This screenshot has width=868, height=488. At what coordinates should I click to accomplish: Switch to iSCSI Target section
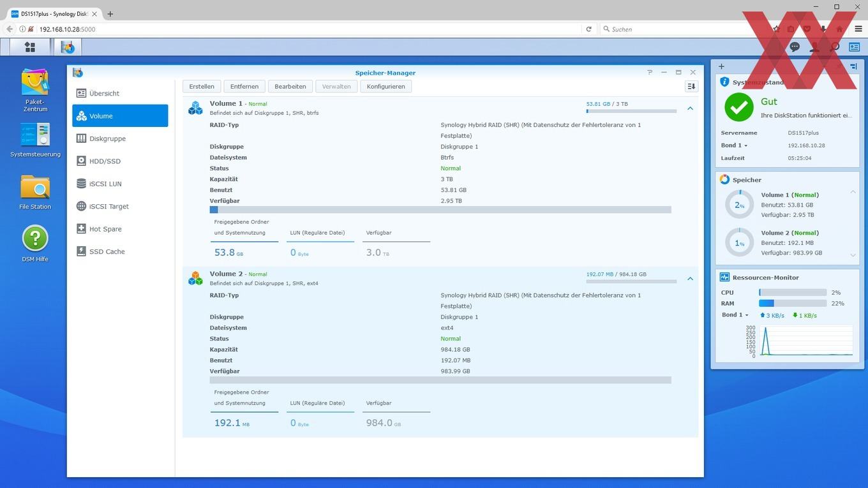pyautogui.click(x=120, y=206)
